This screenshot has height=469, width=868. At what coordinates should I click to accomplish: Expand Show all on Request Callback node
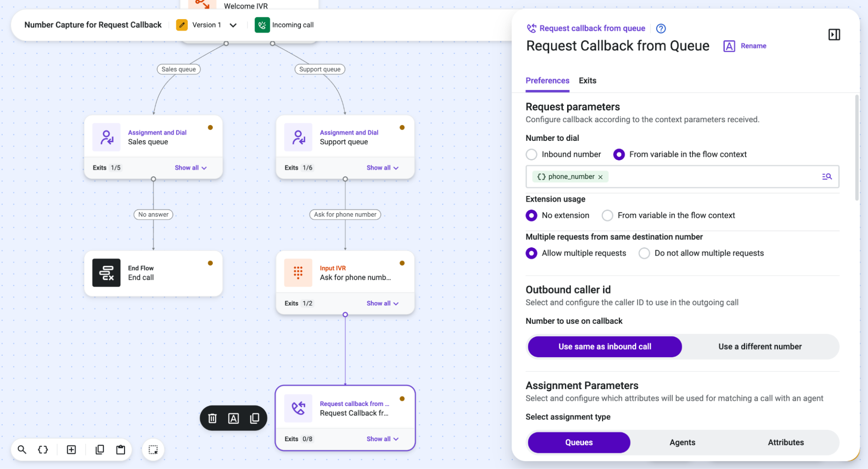click(x=383, y=439)
